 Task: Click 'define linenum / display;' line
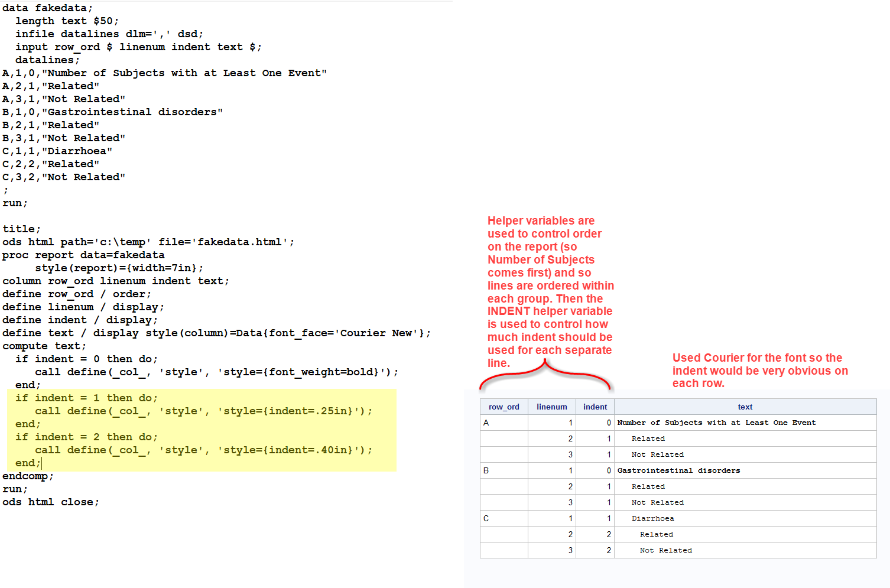83,307
